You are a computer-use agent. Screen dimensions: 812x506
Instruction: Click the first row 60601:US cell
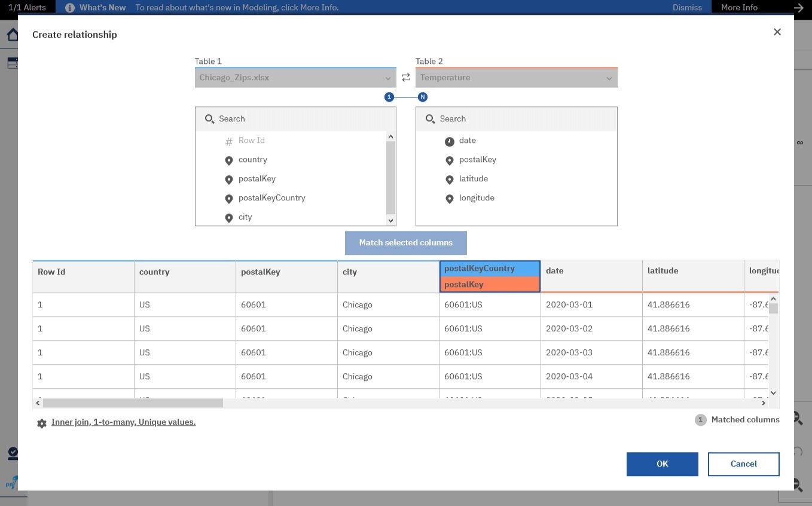[x=490, y=305]
